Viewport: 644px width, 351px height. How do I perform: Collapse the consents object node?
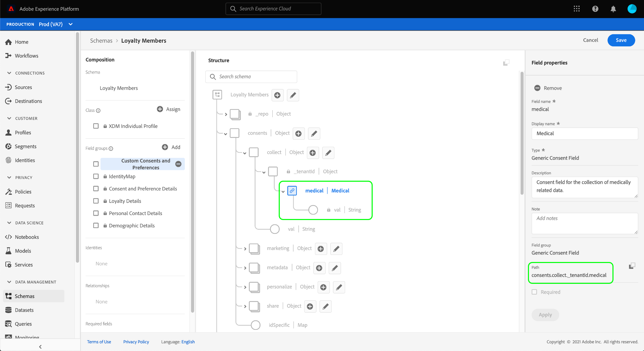point(226,134)
